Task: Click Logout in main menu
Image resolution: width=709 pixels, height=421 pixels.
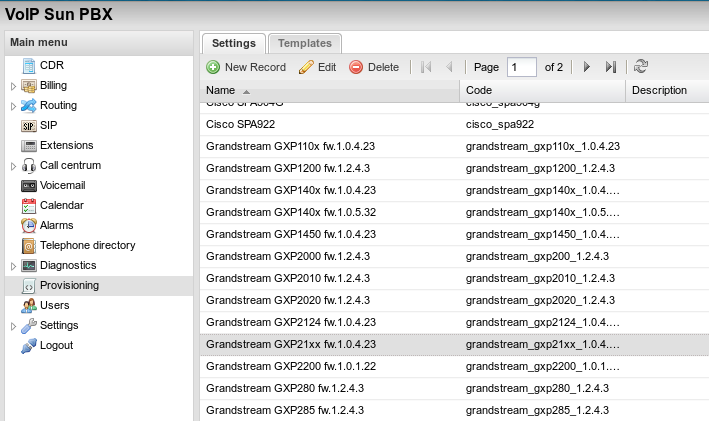Action: 57,345
